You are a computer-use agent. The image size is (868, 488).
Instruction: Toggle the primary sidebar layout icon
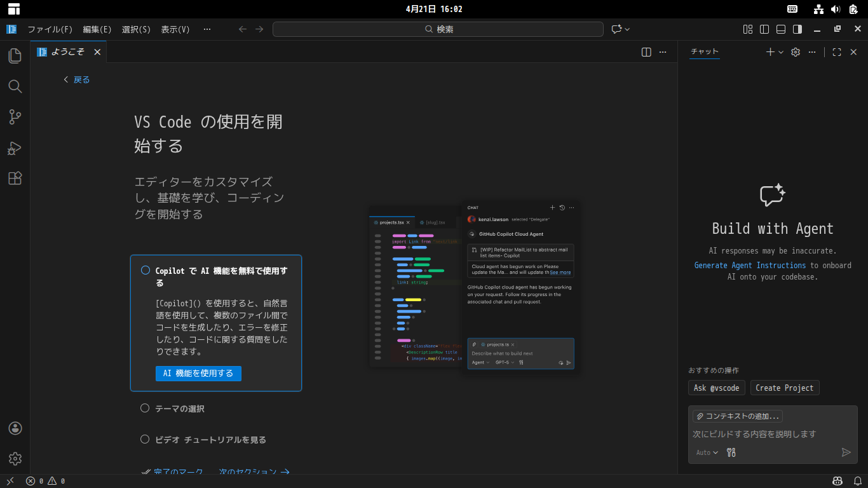click(764, 29)
